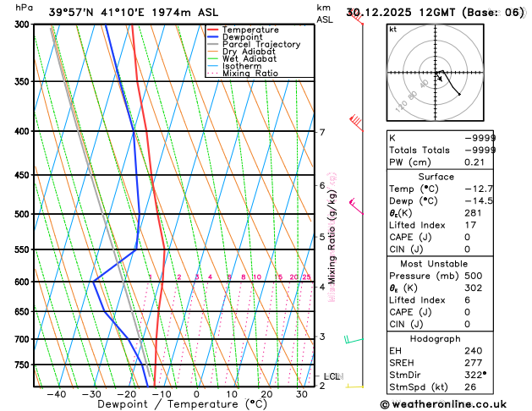Click the StmDir value 322°
The image size is (532, 411).
[475, 375]
